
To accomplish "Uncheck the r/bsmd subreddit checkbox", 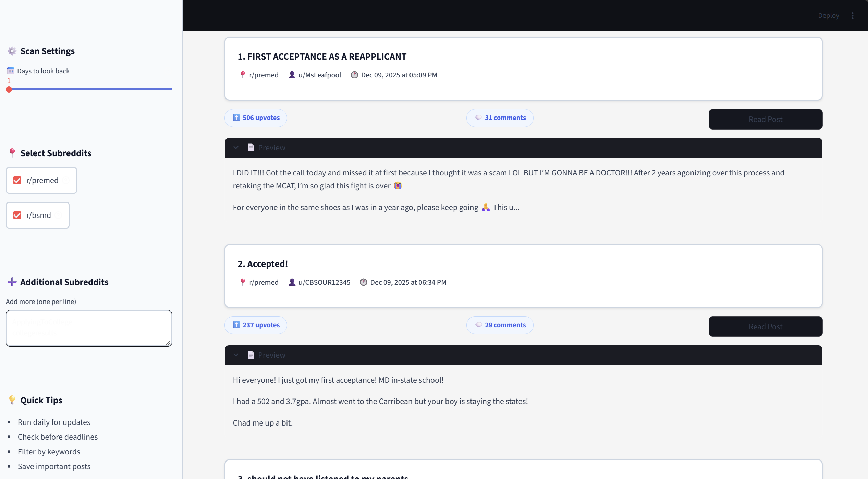I will [17, 215].
